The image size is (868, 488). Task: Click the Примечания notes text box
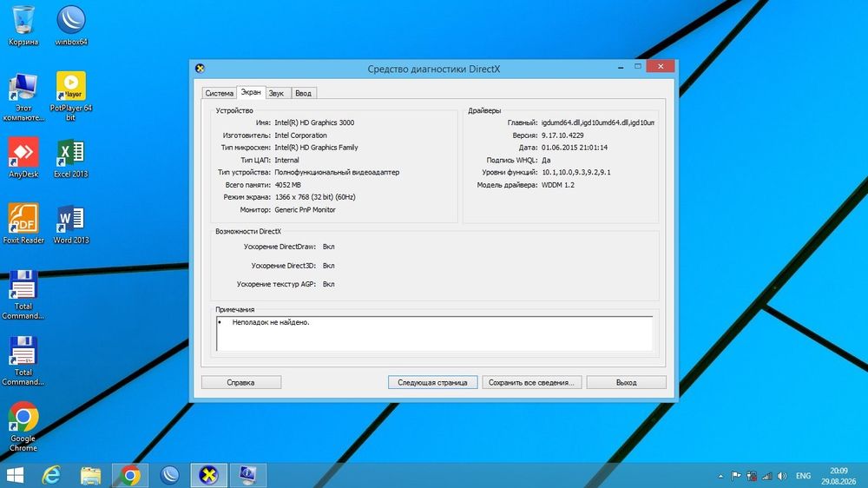pos(435,333)
